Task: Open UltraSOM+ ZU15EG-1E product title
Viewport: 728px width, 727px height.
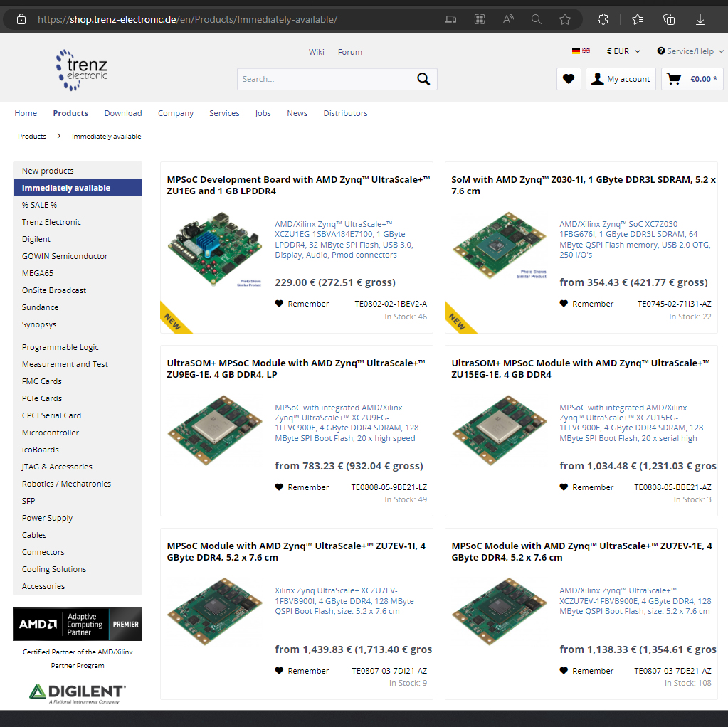Action: click(581, 368)
